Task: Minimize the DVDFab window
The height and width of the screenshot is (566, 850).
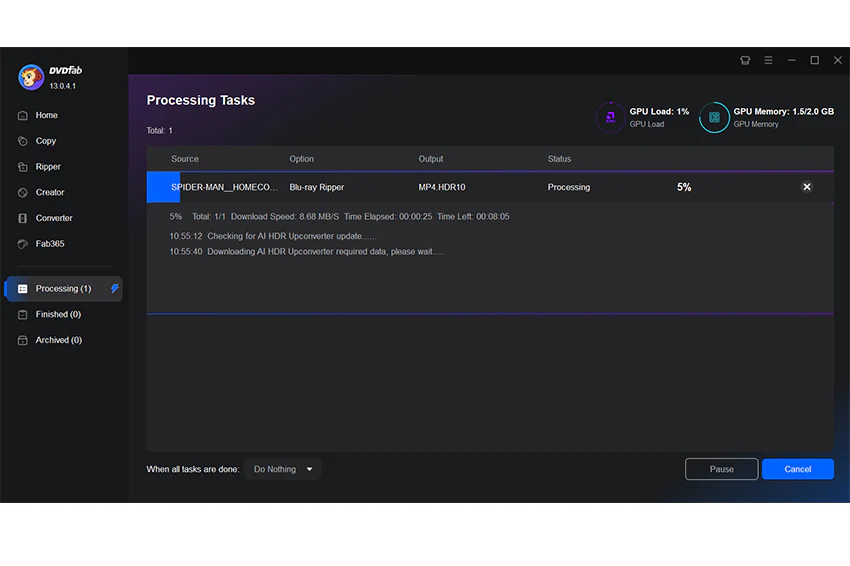Action: coord(791,60)
